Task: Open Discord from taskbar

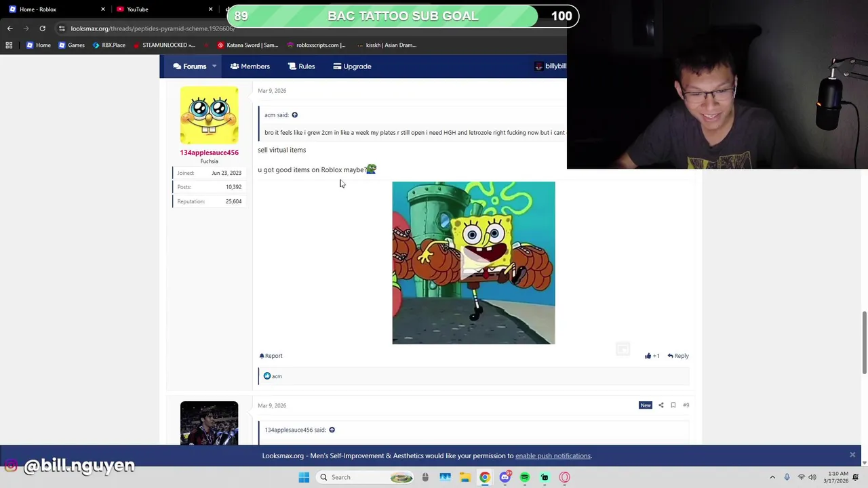Action: tap(505, 477)
